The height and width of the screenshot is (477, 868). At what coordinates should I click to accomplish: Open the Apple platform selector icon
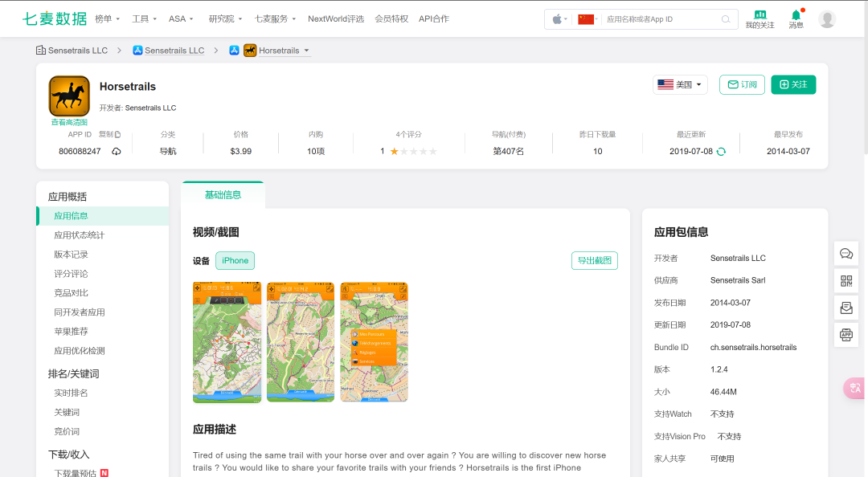557,19
